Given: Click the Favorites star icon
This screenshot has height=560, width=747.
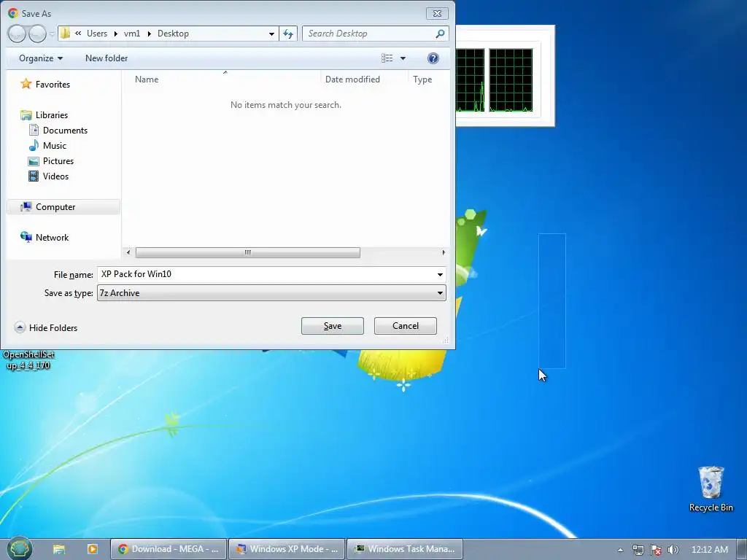Looking at the screenshot, I should (x=26, y=84).
